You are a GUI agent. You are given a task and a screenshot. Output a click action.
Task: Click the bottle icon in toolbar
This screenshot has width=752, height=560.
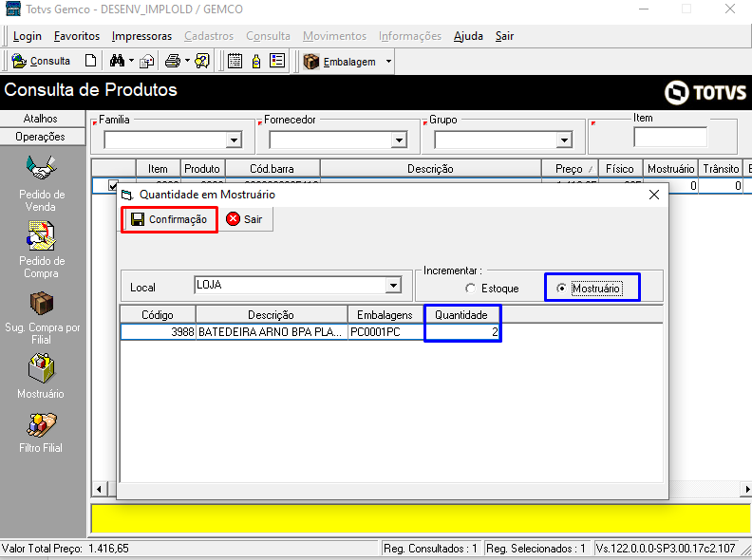click(x=256, y=62)
